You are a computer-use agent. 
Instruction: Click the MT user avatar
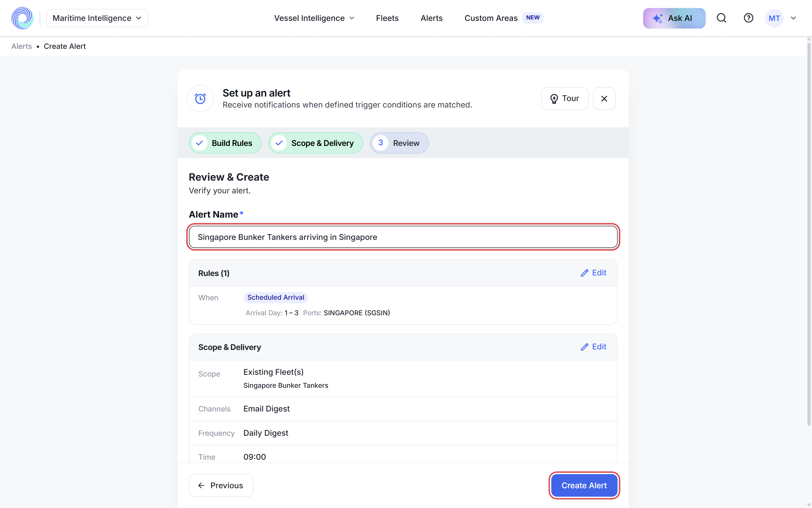coord(774,18)
